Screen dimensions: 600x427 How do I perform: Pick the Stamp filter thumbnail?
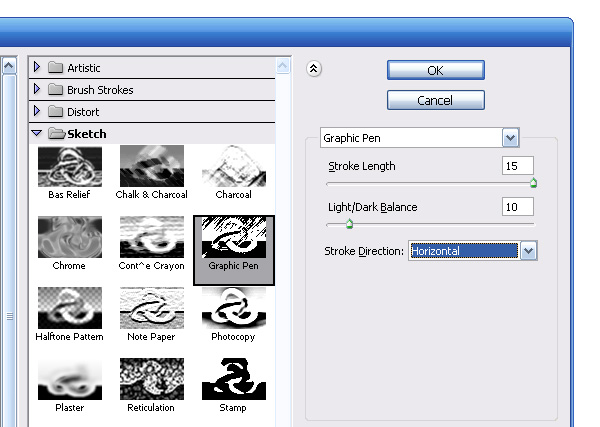click(x=234, y=379)
